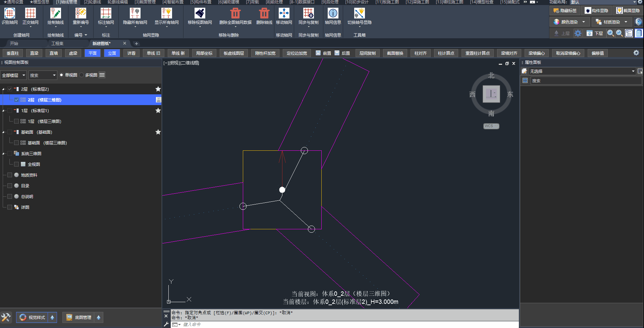Expand the 颜色渲染 dropdown

[584, 22]
